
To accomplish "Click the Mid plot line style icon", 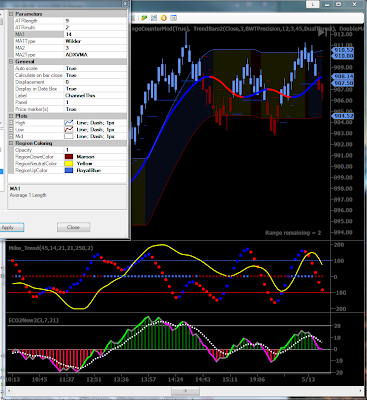I will tap(68, 136).
